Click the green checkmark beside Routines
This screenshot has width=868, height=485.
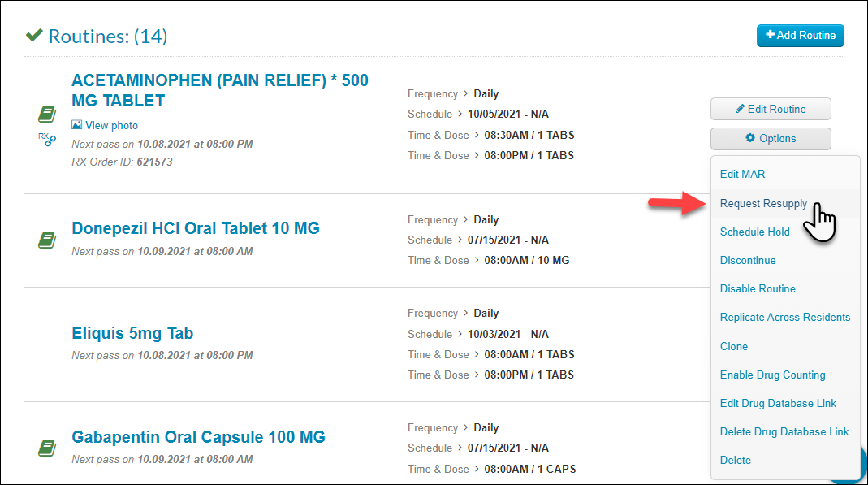(x=34, y=36)
